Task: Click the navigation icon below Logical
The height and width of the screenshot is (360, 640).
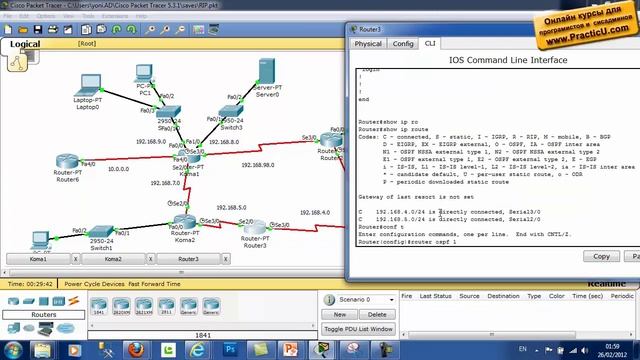Action: click(17, 62)
